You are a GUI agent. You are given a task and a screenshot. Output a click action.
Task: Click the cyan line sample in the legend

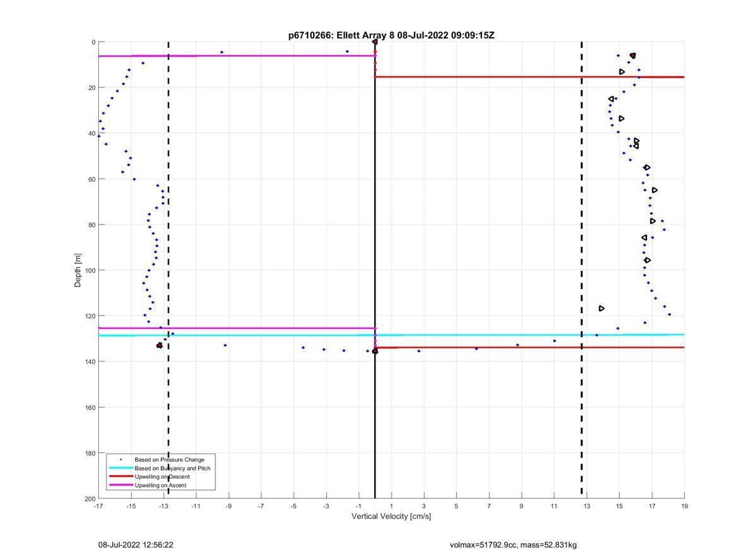(120, 468)
